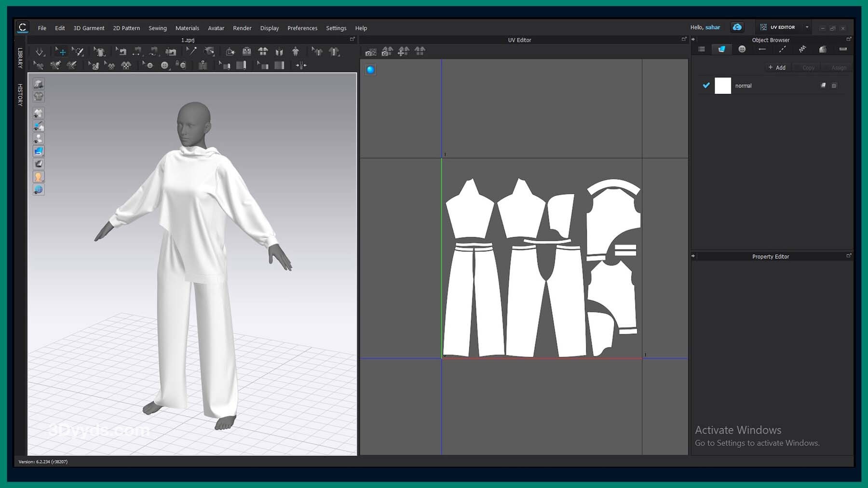Open the 3D Garment menu
This screenshot has width=868, height=488.
point(89,28)
